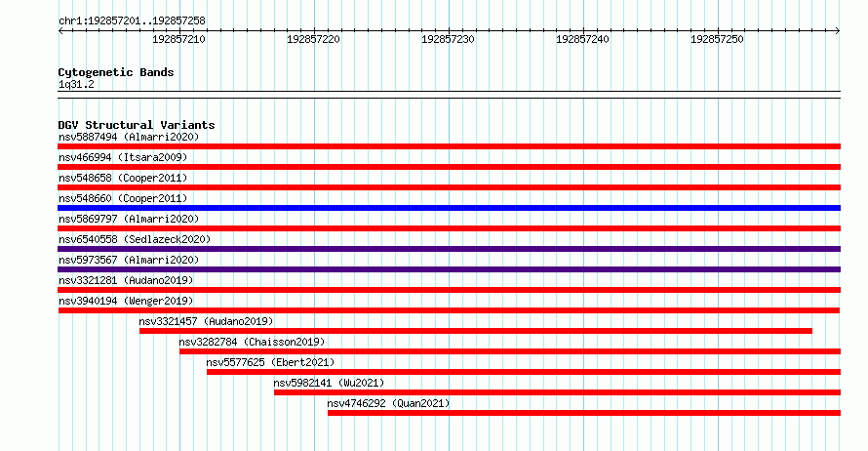The height and width of the screenshot is (451, 868).
Task: Click ruler position 192857220
Action: pos(313,39)
